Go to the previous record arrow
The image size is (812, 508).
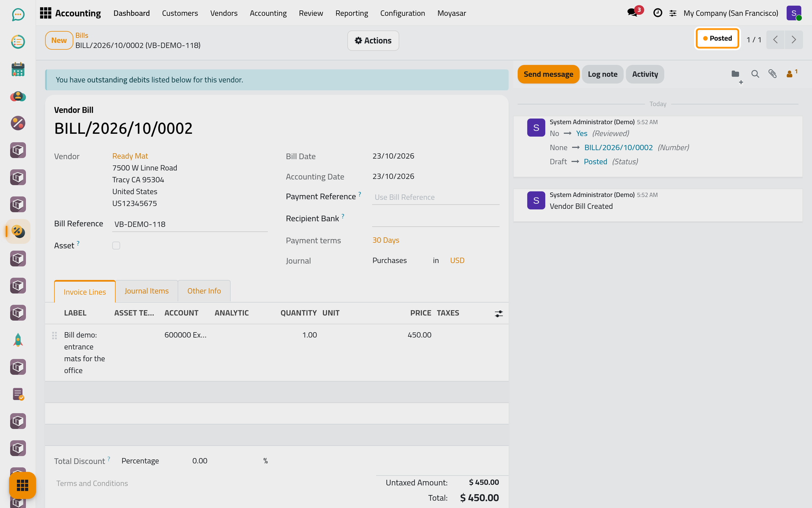(x=775, y=40)
